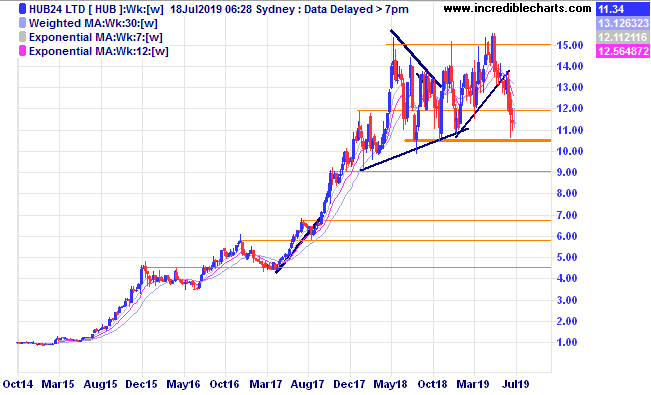This screenshot has height=395, width=651.
Task: Click the 12.564872 EMA value box
Action: pos(622,52)
